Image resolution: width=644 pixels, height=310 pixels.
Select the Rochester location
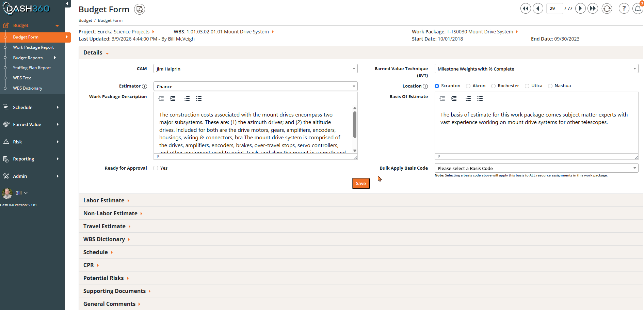[493, 86]
